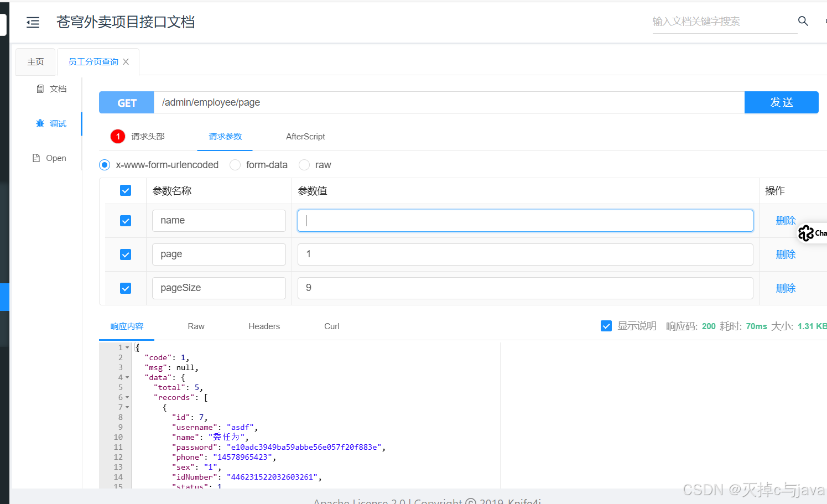Click the pageSize value field showing 9
The image size is (827, 504).
point(526,288)
